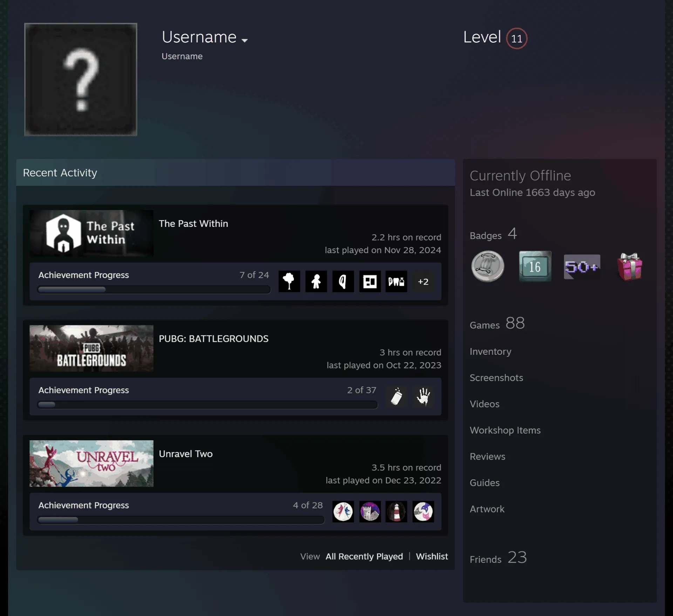The width and height of the screenshot is (673, 616).
Task: Open the silver pillar community badge
Action: (x=488, y=266)
